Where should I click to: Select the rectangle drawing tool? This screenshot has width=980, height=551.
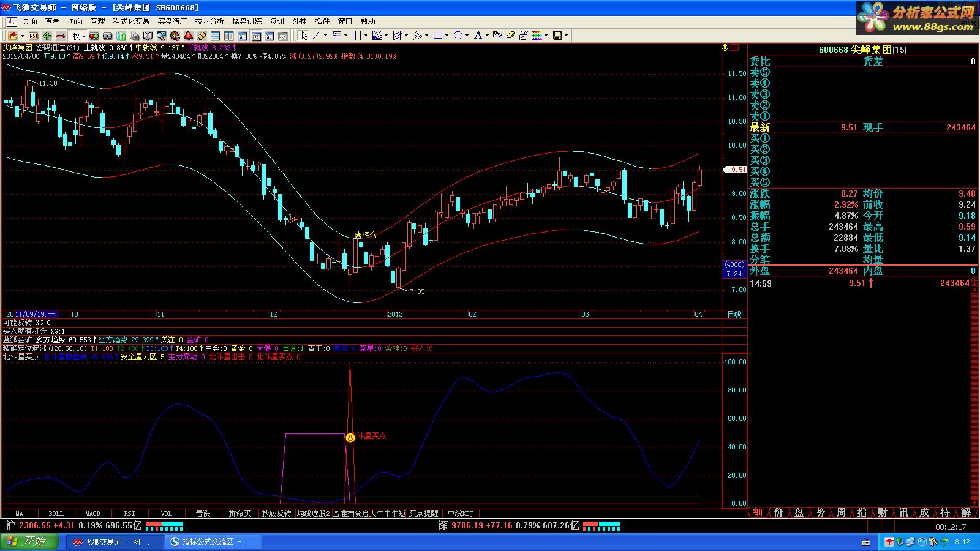[x=438, y=36]
